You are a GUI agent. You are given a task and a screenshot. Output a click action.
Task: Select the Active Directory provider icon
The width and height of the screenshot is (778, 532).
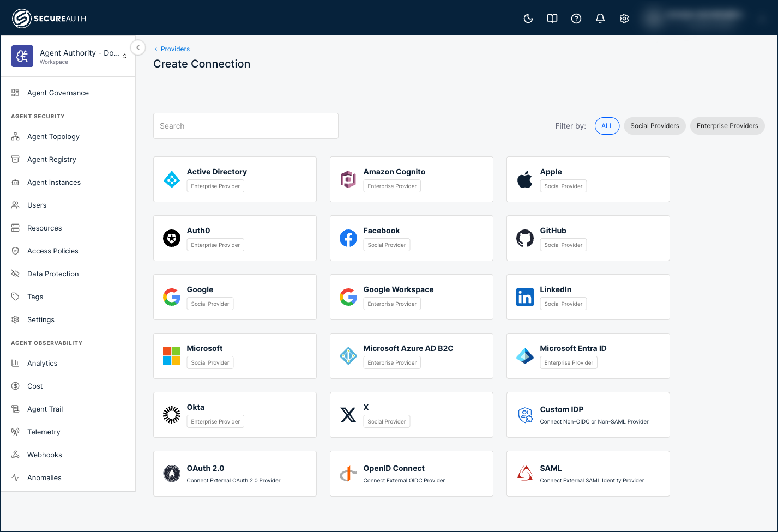172,179
